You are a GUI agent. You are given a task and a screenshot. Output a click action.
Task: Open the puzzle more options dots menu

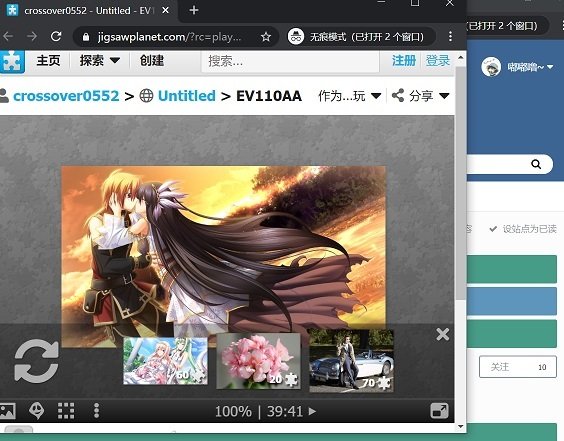click(96, 411)
